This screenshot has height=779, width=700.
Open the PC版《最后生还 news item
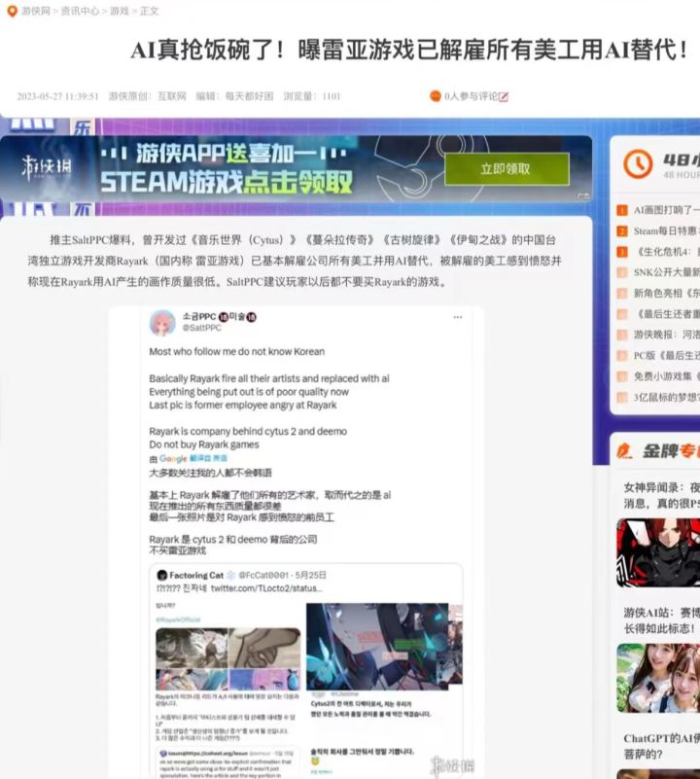(666, 356)
